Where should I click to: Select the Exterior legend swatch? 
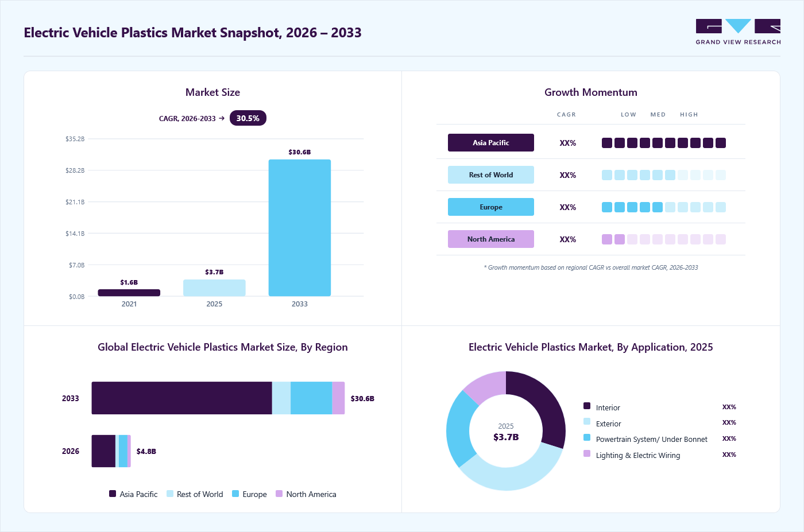pyautogui.click(x=587, y=421)
